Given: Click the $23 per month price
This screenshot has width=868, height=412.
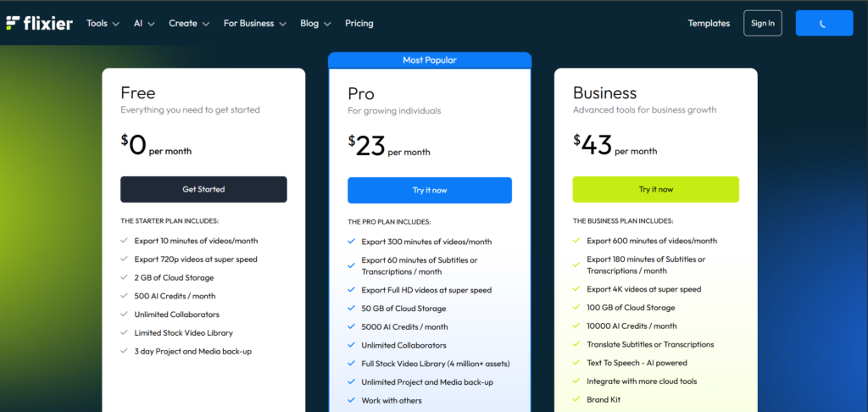Looking at the screenshot, I should 388,147.
